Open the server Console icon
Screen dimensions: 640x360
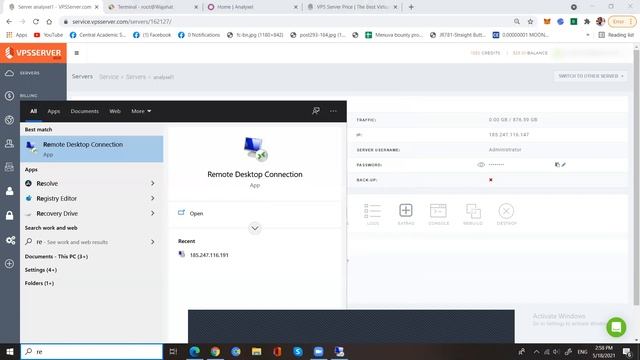(x=438, y=214)
